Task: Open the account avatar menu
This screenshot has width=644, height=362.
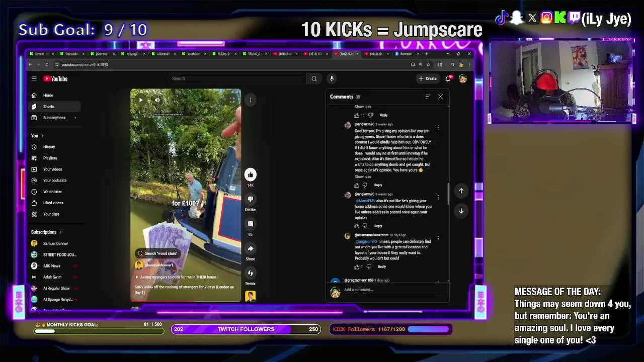Action: click(462, 78)
